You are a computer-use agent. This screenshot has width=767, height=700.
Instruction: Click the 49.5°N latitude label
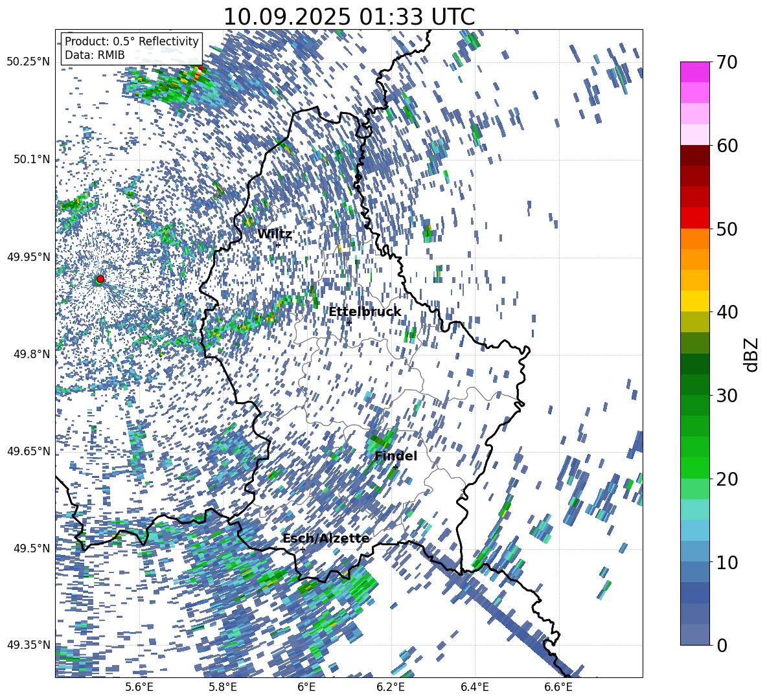point(31,548)
